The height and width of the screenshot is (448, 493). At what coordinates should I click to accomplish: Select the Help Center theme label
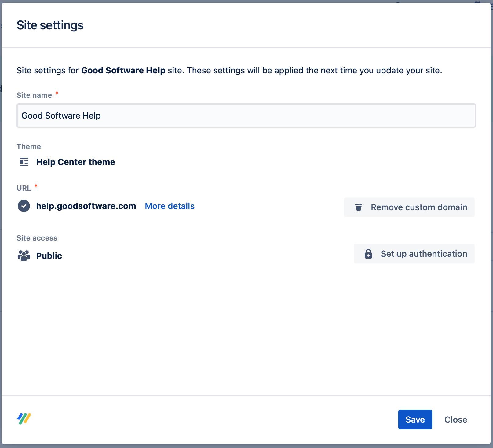coord(75,162)
